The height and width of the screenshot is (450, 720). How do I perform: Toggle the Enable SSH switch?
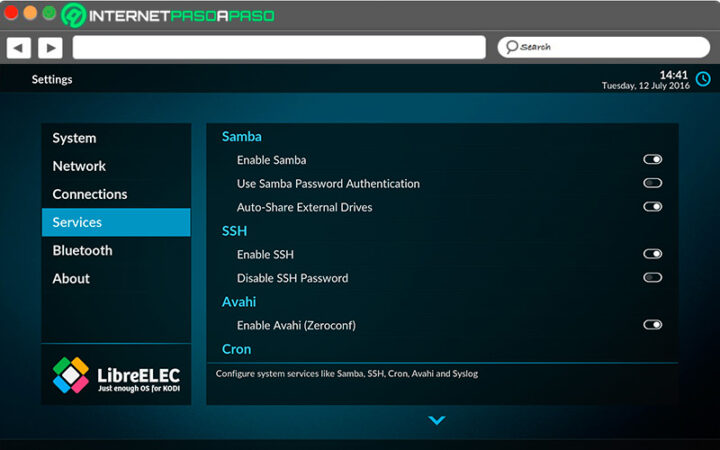(652, 254)
